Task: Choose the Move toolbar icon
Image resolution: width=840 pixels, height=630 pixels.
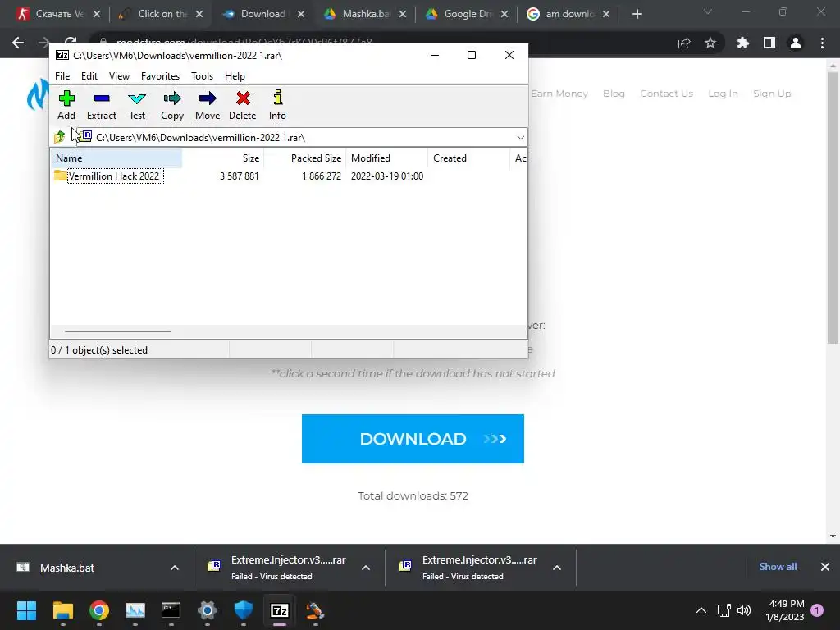Action: click(208, 105)
